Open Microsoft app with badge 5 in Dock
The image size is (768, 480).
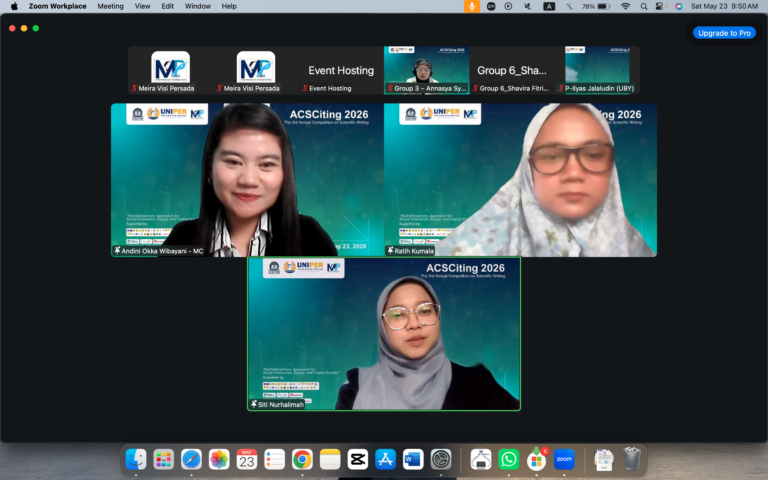536,459
